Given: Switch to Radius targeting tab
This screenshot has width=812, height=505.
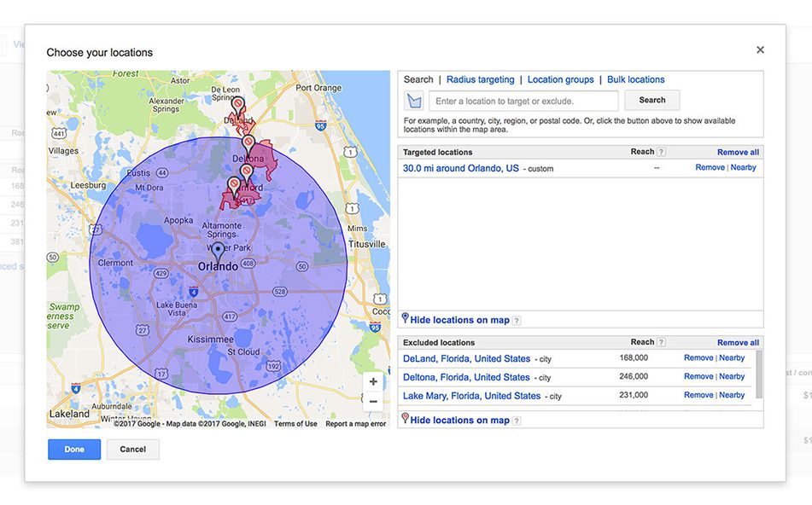Looking at the screenshot, I should 480,79.
